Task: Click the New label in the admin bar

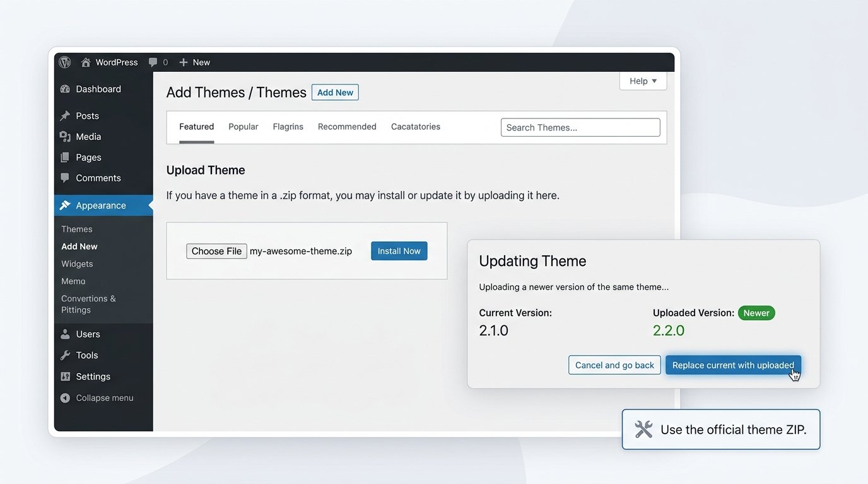Action: pos(201,62)
